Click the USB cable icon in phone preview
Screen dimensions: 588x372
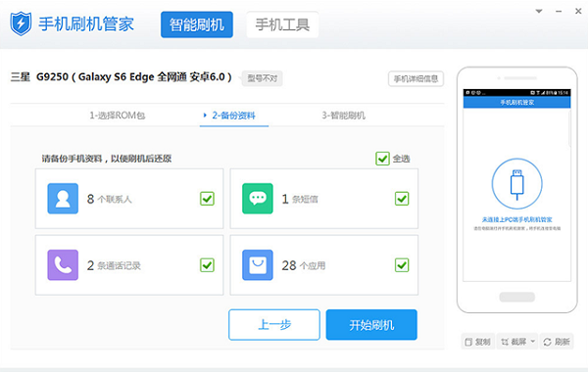point(516,184)
